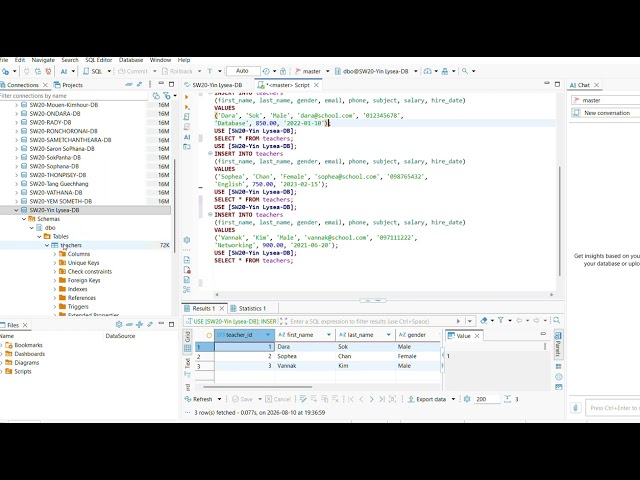Toggle the Panels side button
Image resolution: width=640 pixels, height=480 pixels.
558,344
